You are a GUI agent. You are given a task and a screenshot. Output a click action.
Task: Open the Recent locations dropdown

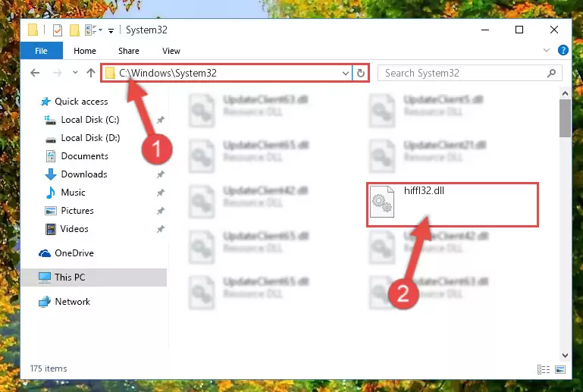[75, 73]
